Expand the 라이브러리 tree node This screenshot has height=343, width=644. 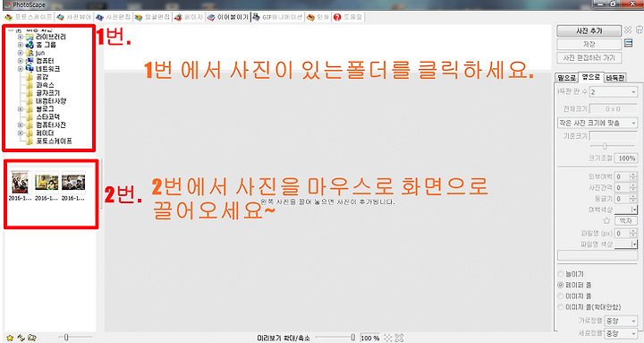click(20, 37)
